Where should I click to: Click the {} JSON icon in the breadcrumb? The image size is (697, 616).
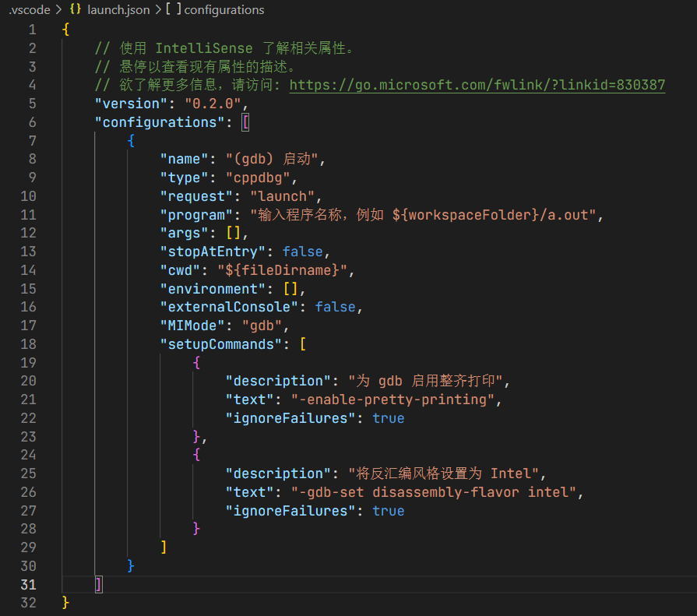[x=75, y=10]
